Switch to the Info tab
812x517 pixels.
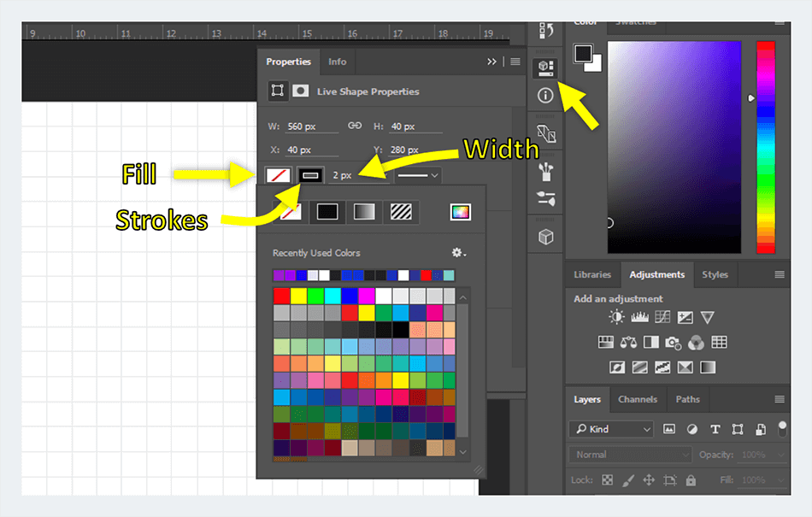[337, 62]
